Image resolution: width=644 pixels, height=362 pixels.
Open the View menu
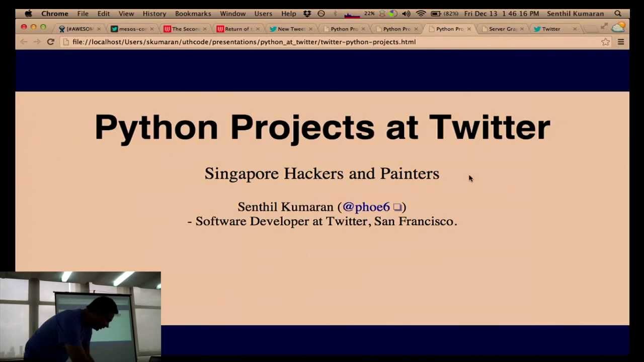(126, 14)
